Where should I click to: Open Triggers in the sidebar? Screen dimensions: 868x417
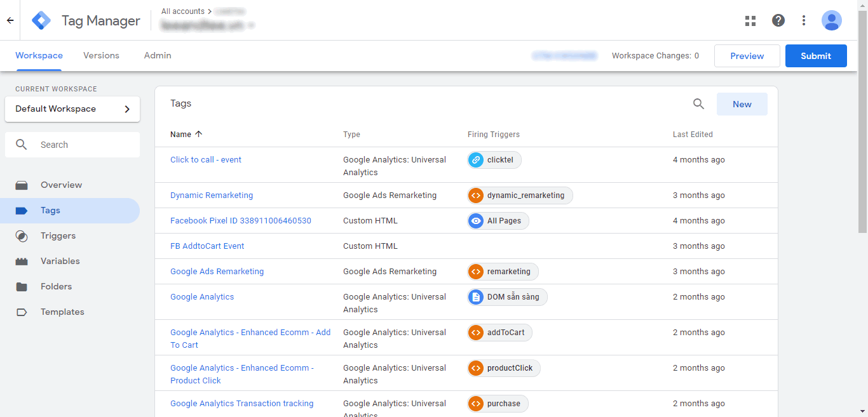70,236
